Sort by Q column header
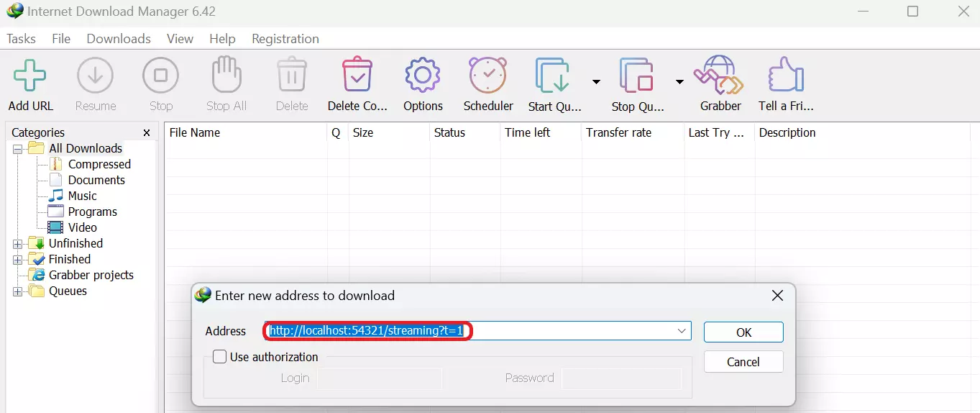980x413 pixels. pos(337,132)
